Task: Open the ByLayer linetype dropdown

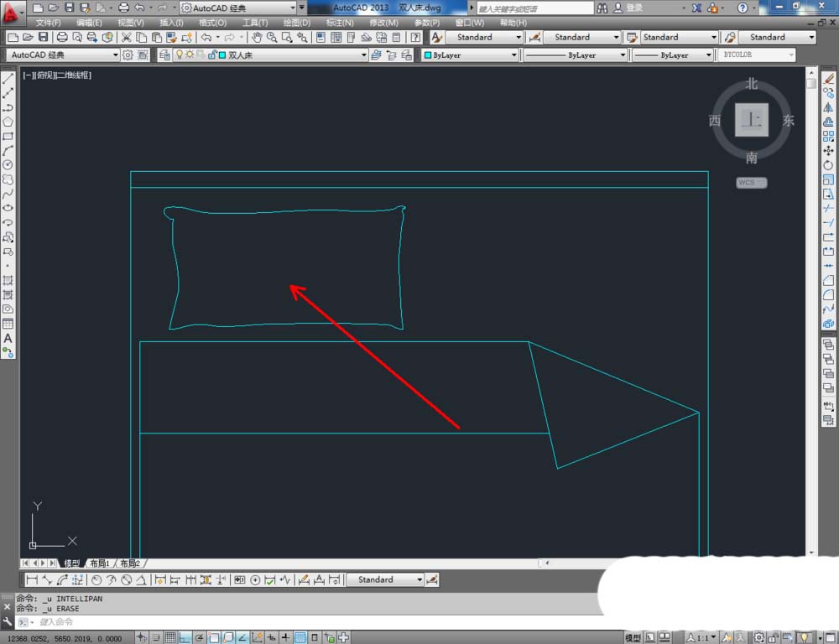Action: click(576, 55)
